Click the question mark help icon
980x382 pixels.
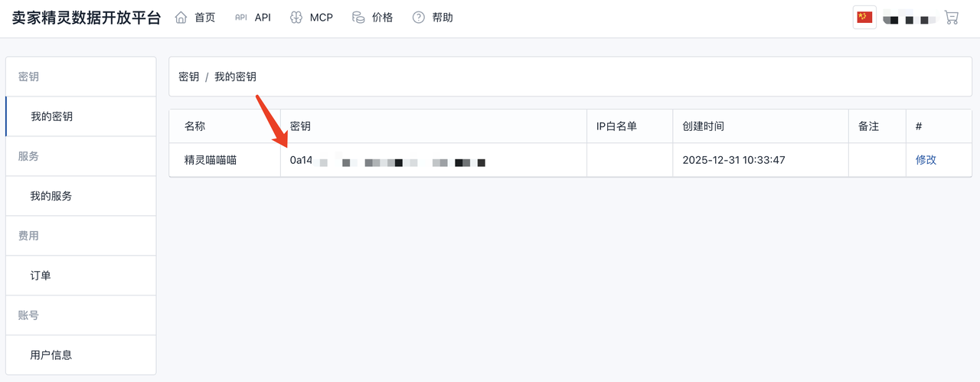click(x=418, y=18)
